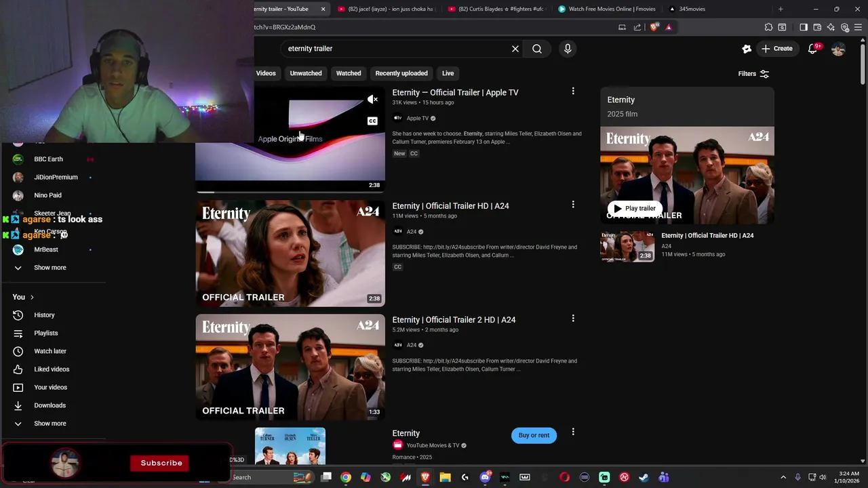Open more options for Eternity Official Trailer HD
The image size is (868, 488).
point(573,205)
